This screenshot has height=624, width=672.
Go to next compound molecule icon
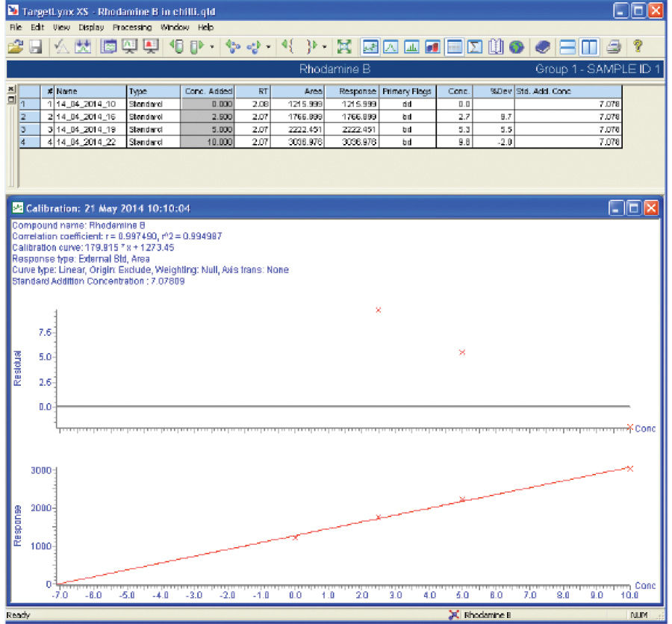[254, 46]
